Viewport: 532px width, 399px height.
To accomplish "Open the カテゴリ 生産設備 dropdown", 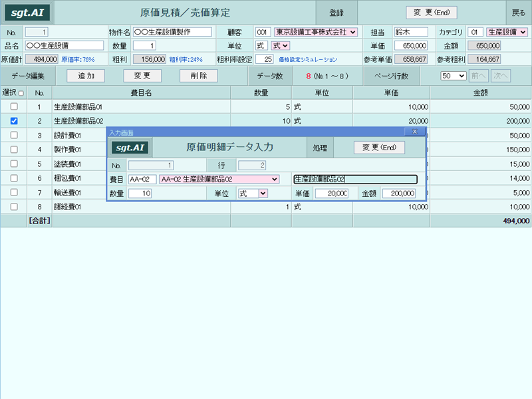I will point(507,32).
